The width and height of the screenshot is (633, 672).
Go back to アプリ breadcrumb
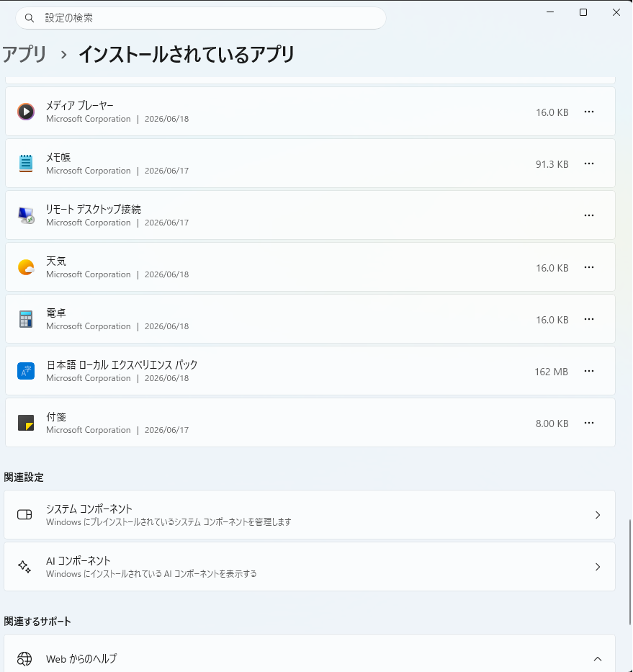[24, 55]
